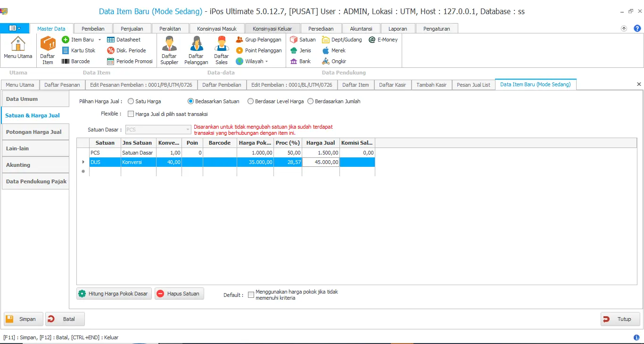Select Bedasarkan Satuan price option
This screenshot has height=344, width=644.
coord(191,101)
